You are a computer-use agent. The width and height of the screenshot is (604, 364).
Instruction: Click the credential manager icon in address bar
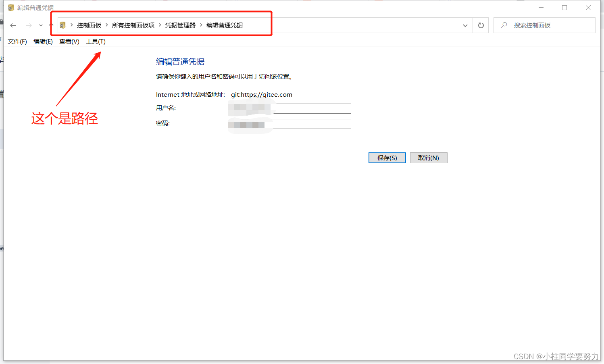click(62, 25)
